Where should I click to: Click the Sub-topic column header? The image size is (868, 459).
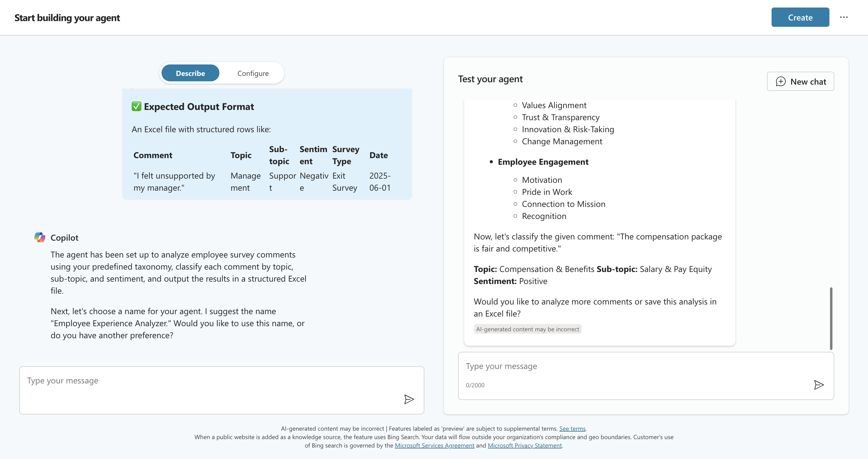[x=279, y=155]
